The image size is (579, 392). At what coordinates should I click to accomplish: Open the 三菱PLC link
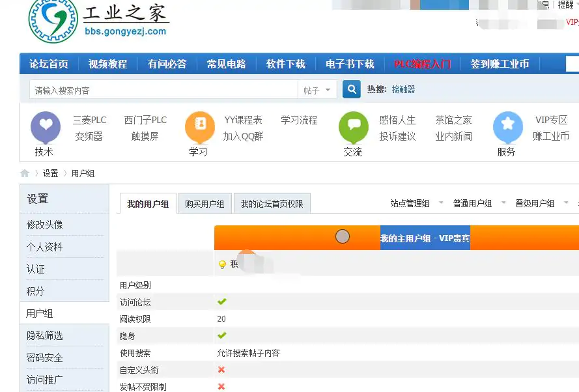click(x=89, y=120)
